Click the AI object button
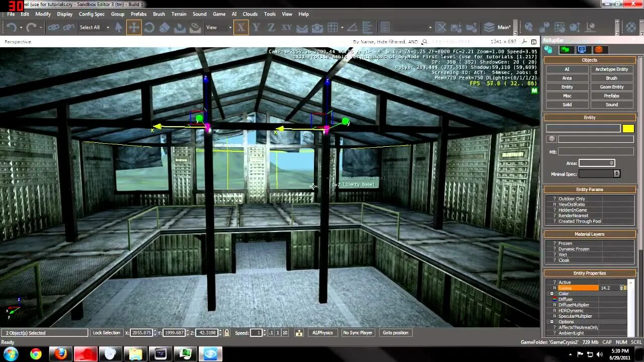The image size is (644, 362). [x=567, y=69]
